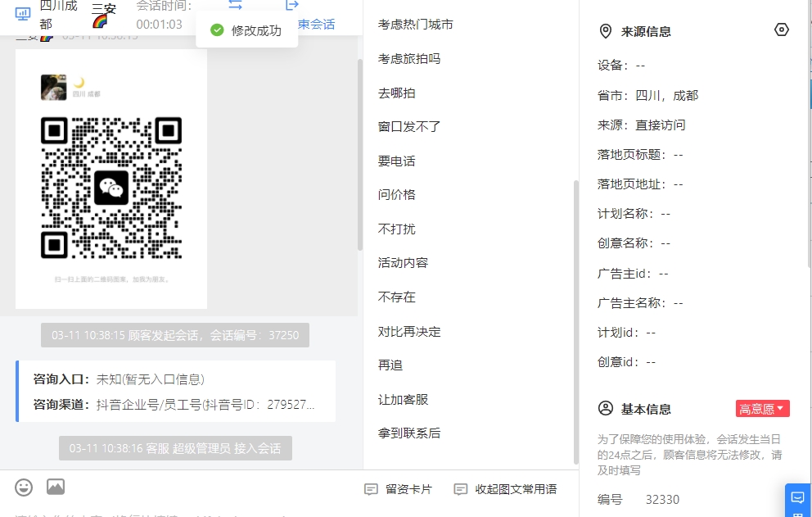
Task: Click the 顾客发起会话 system message
Action: tap(175, 335)
